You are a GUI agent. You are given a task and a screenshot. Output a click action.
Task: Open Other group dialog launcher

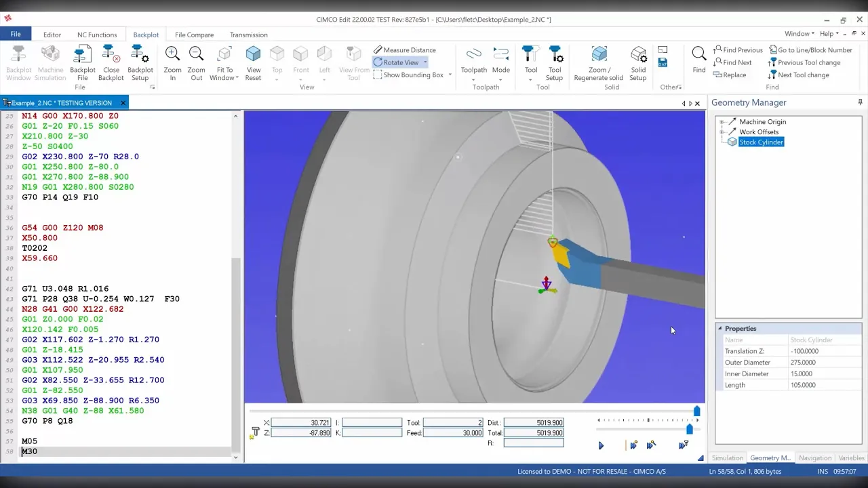679,87
